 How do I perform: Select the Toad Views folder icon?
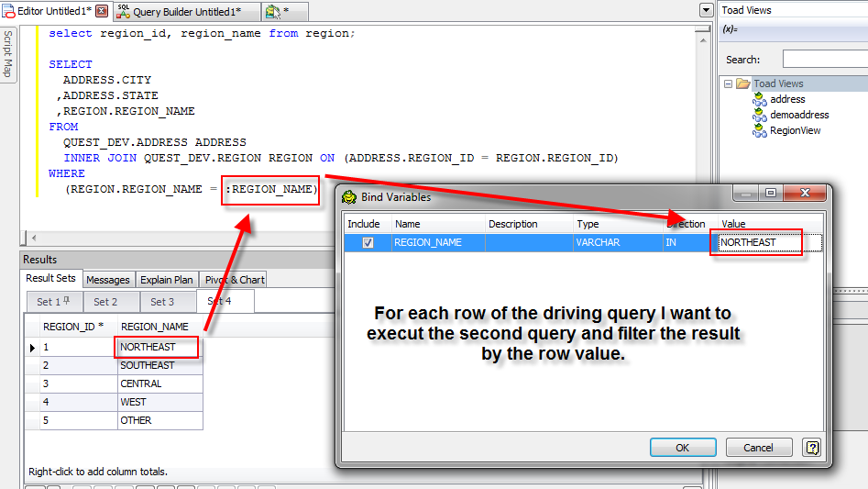[x=743, y=83]
